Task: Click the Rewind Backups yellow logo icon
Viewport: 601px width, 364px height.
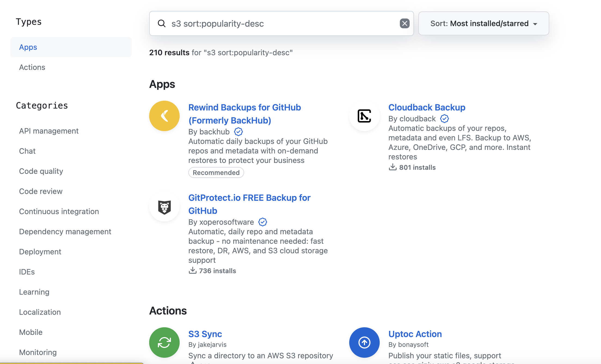Action: (164, 116)
